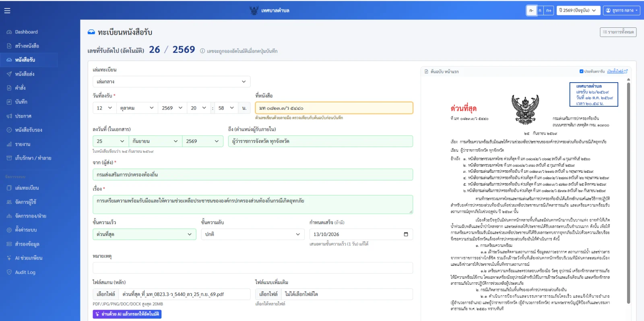Click เลือกไฟล์ for ไฟล์สแกน (หลัก)
Image resolution: width=644 pixels, height=321 pixels.
pyautogui.click(x=106, y=294)
